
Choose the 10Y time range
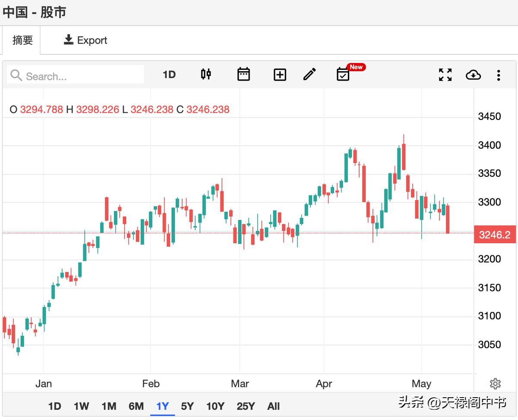pyautogui.click(x=215, y=406)
